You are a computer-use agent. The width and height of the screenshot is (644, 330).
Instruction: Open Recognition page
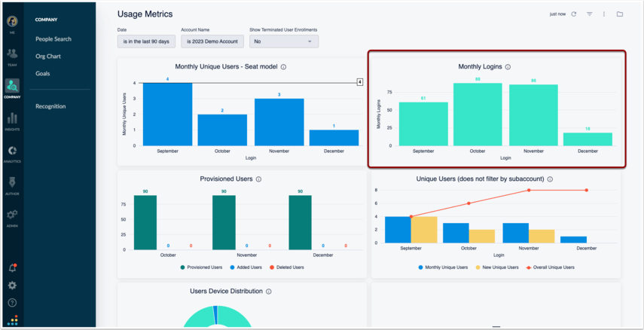[x=50, y=106]
